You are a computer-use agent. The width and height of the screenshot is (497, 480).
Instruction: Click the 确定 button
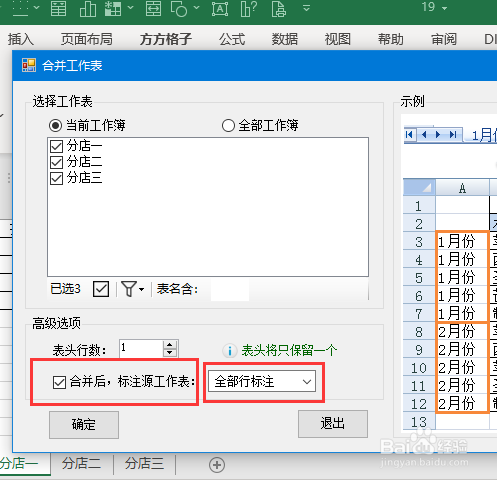[84, 424]
